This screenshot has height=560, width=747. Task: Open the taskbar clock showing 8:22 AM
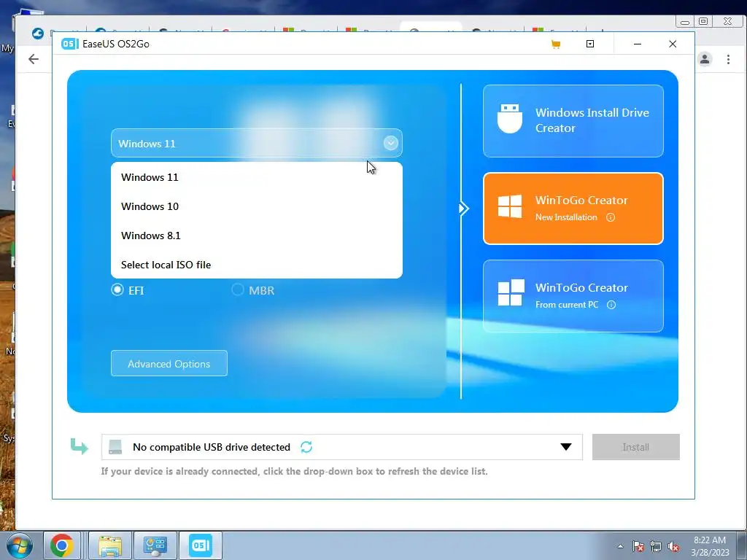tap(710, 546)
